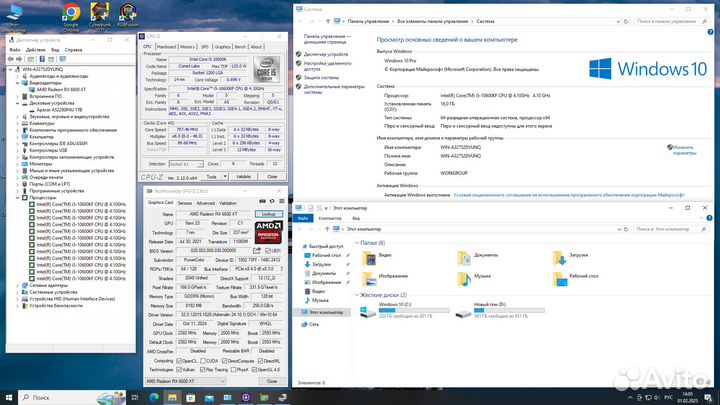The image size is (720, 405).
Task: Click GPU-Z BIOS export share icon
Action: coord(257,251)
